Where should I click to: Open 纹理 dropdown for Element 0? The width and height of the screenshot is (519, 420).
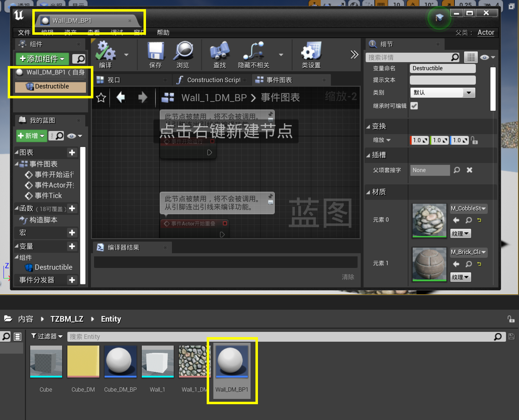click(460, 234)
